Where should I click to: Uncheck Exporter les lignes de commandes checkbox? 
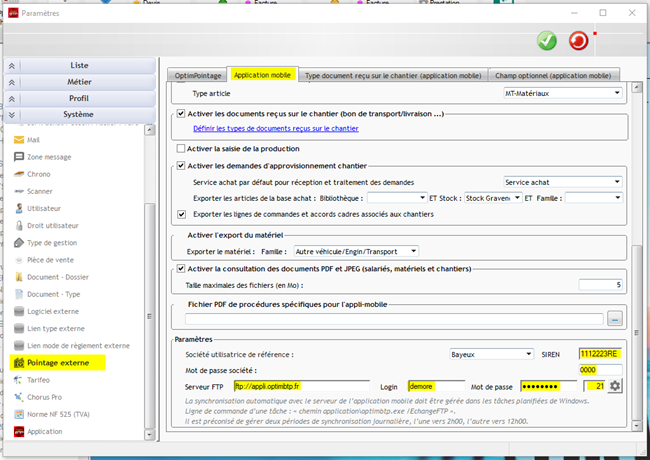point(181,214)
